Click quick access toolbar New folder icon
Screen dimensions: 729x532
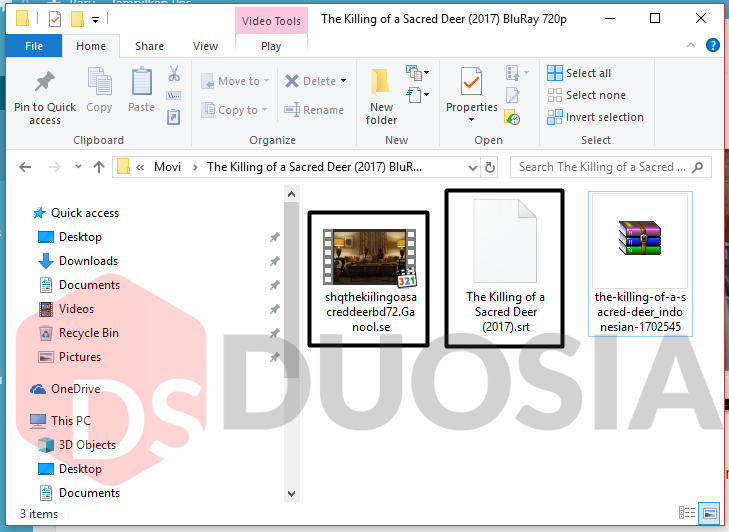click(77, 19)
